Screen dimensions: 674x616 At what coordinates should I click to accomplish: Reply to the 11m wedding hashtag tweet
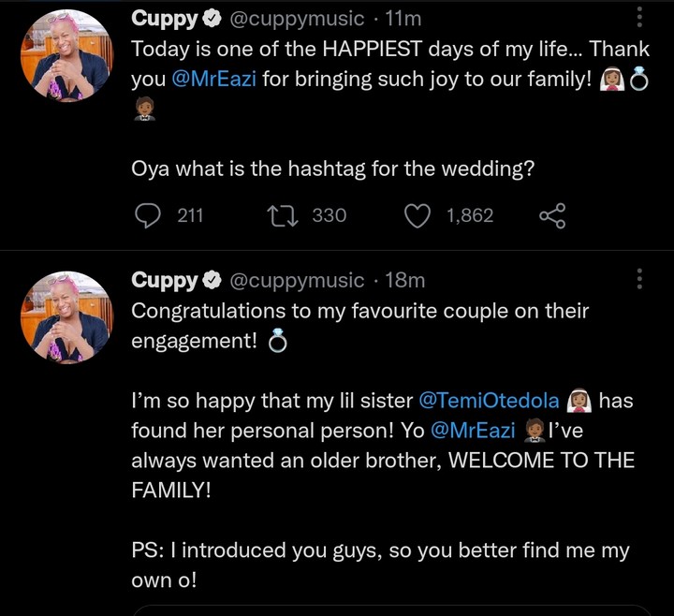(x=149, y=216)
